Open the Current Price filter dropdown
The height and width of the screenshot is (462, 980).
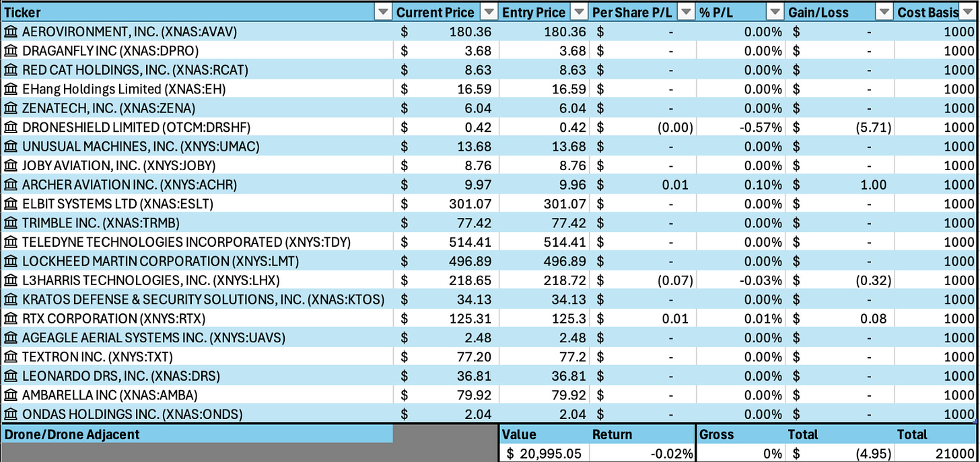click(487, 12)
